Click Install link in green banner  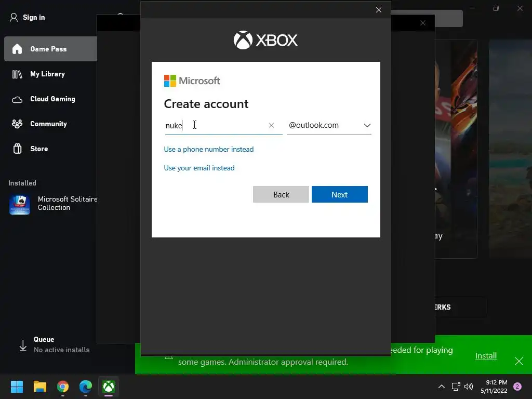486,355
